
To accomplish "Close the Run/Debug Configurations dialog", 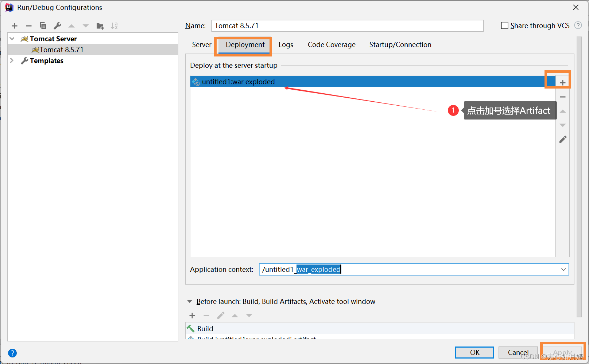I will 576,7.
